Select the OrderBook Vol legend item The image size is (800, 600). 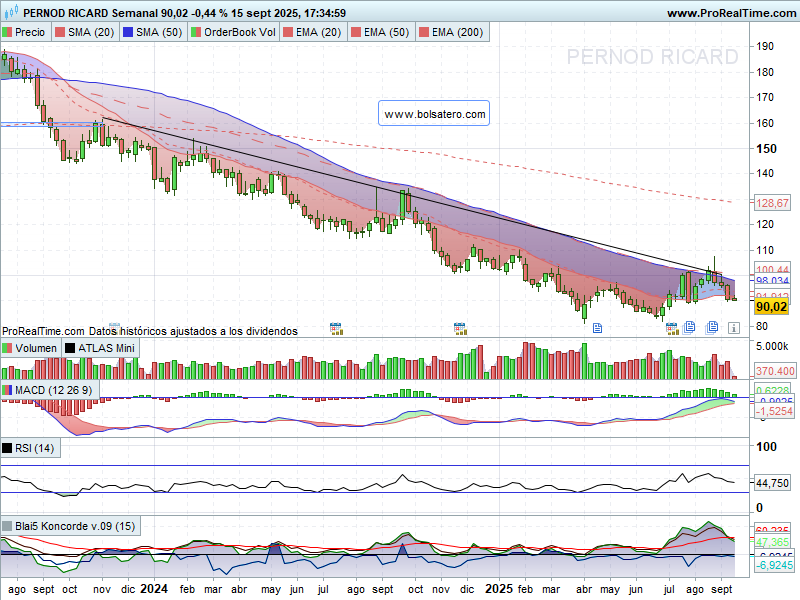click(234, 32)
